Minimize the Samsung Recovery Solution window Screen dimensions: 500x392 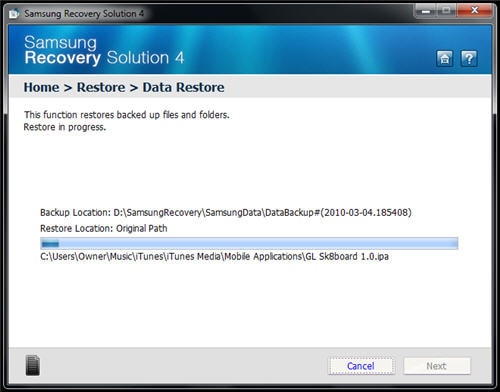click(425, 11)
